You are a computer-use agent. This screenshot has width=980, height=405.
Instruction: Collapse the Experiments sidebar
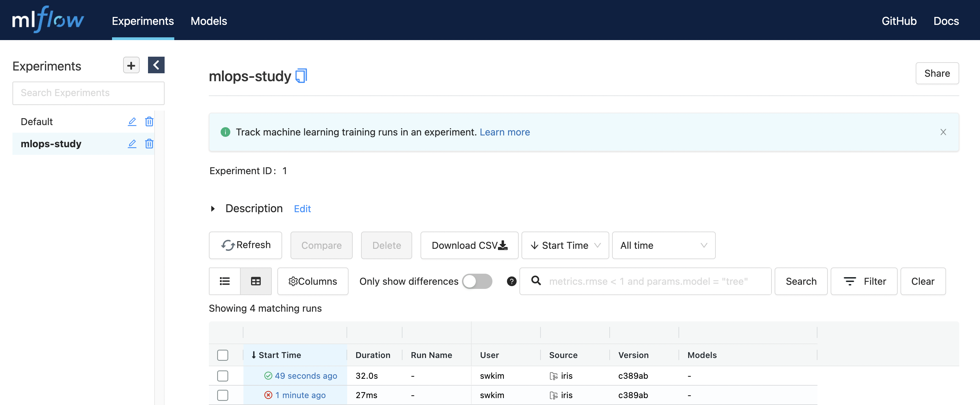click(156, 65)
